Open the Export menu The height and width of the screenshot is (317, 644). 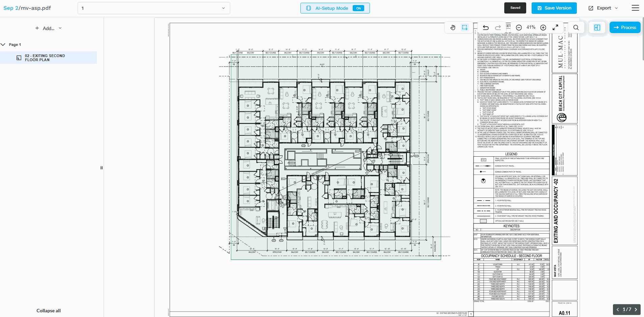[x=603, y=8]
